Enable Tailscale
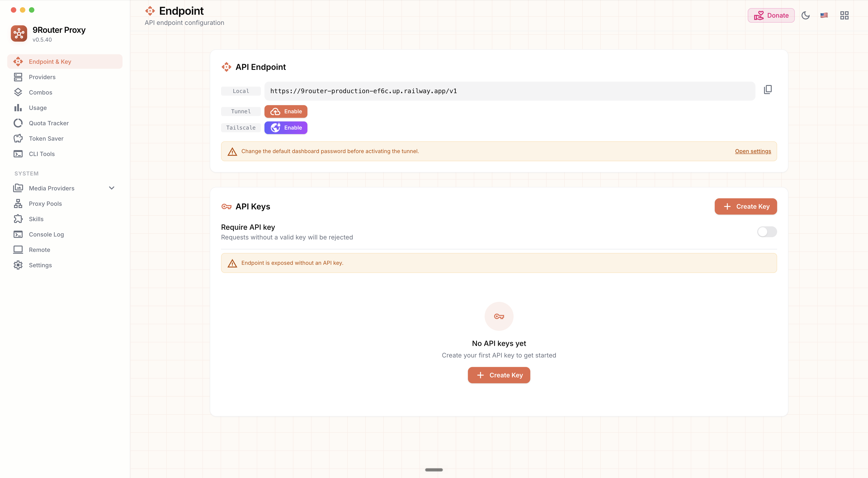This screenshot has width=868, height=478. 286,128
